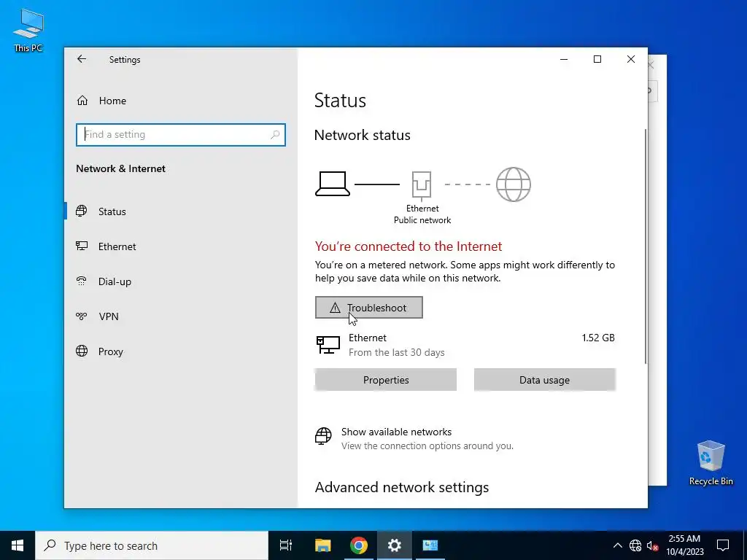Run the network Troubleshoot button
The image size is (747, 560).
tap(368, 308)
